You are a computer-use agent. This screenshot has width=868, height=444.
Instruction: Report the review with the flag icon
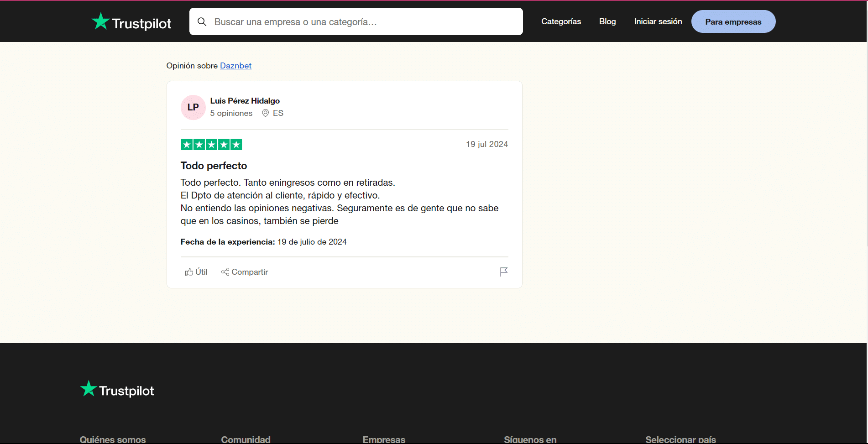[503, 272]
